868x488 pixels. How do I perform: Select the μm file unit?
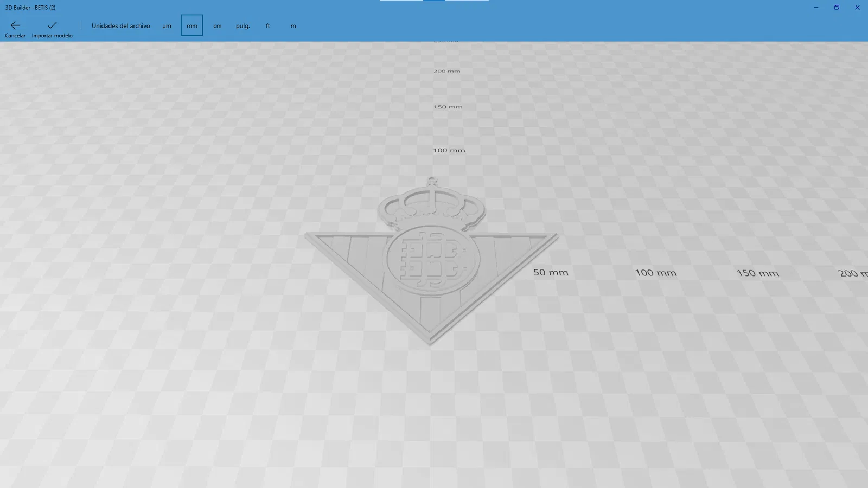tap(167, 25)
